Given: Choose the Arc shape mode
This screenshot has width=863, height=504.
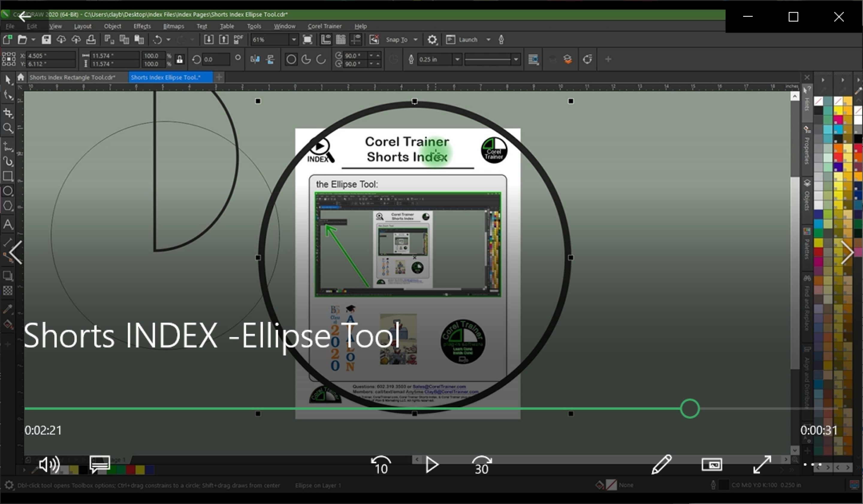Looking at the screenshot, I should point(321,60).
